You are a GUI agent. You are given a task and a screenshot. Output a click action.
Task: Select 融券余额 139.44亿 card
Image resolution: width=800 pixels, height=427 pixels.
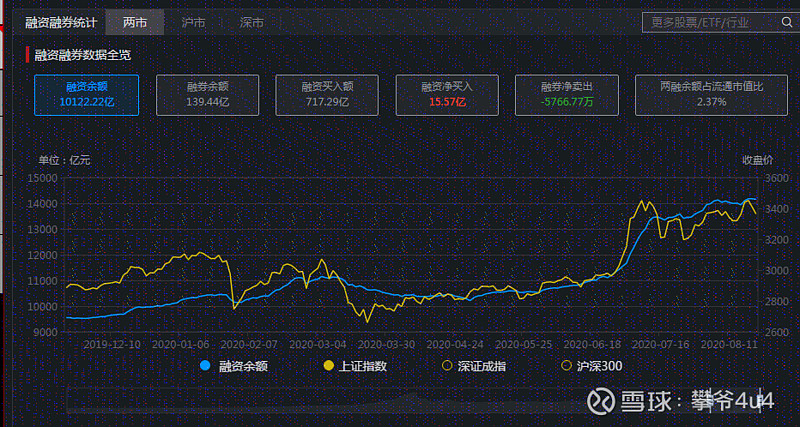tap(207, 95)
